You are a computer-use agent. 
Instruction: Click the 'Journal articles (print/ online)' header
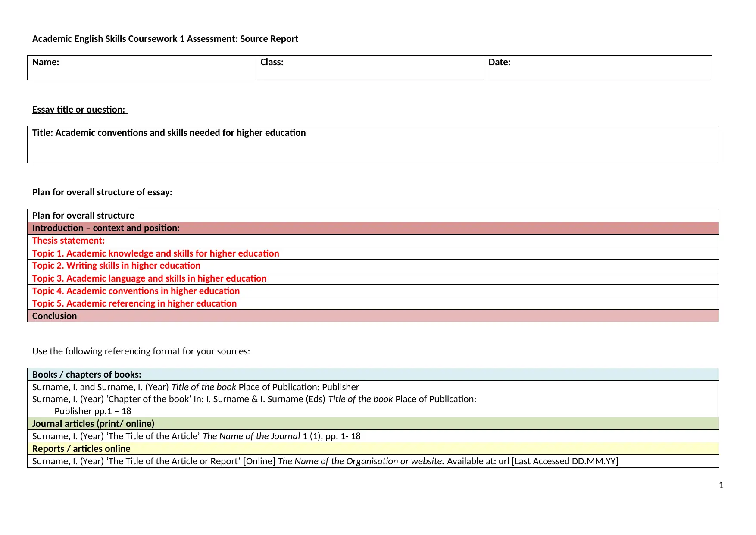373,423
